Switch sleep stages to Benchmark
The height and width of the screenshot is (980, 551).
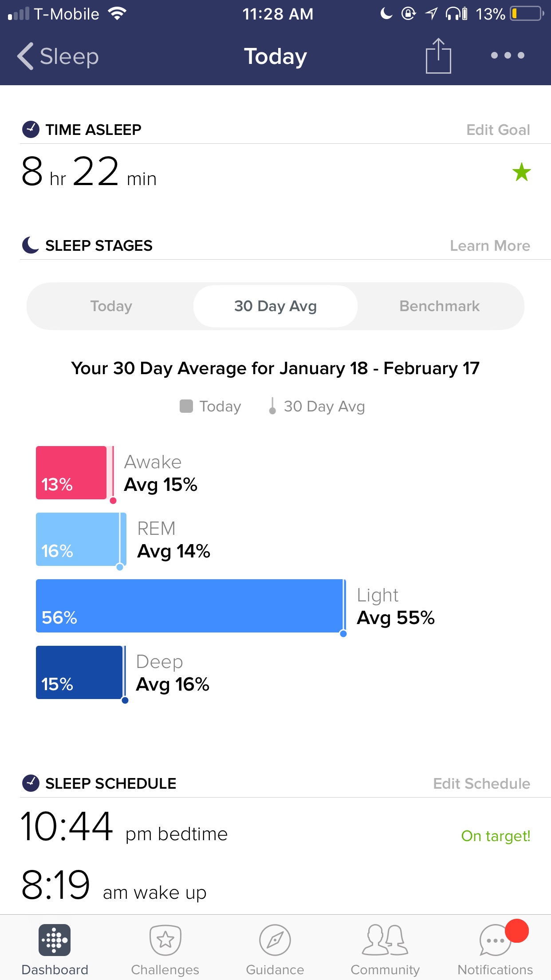pyautogui.click(x=440, y=306)
